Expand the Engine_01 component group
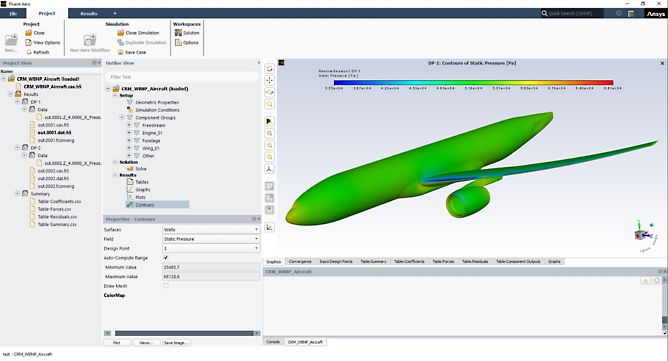This screenshot has width=668, height=361. coord(129,133)
